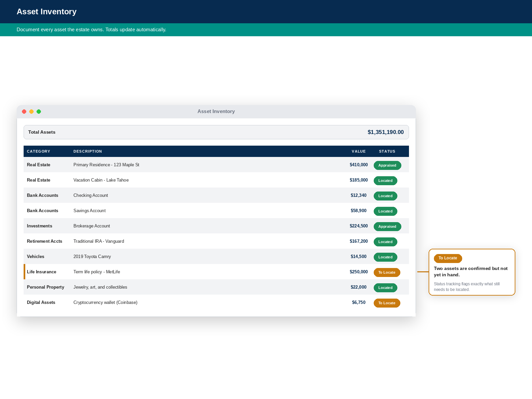Image resolution: width=532 pixels, height=399 pixels.
Task: Click the To Locate tag in the callout card
Action: [448, 258]
